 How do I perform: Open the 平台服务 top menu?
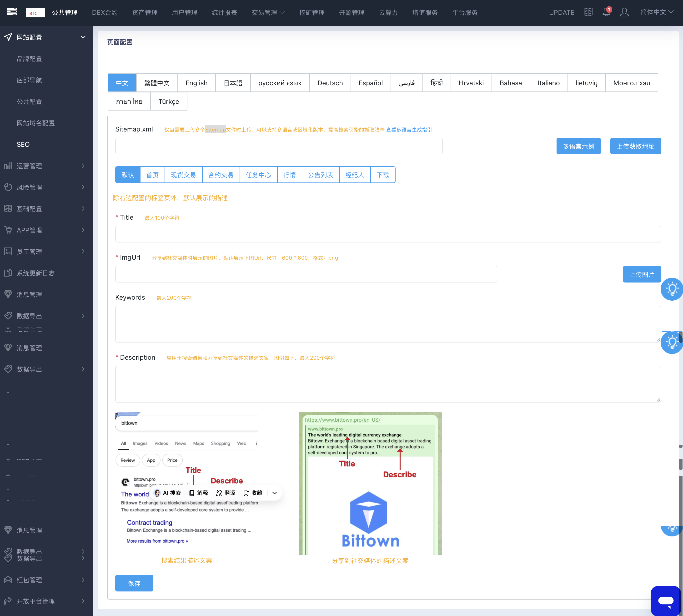[x=465, y=13]
